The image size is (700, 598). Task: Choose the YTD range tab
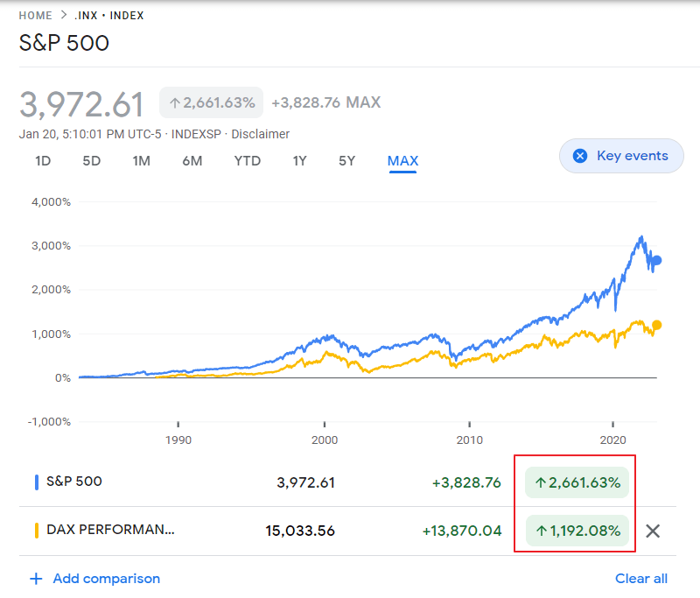(x=248, y=161)
